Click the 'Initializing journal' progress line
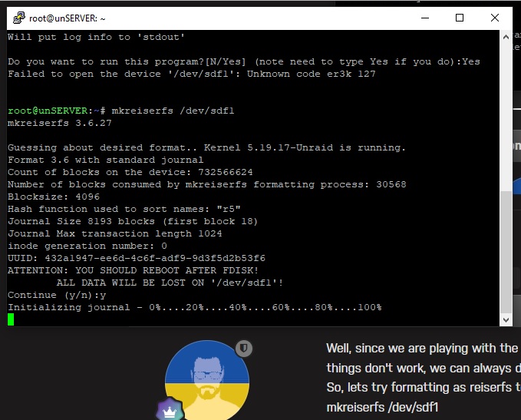The image size is (521, 420). click(x=195, y=307)
